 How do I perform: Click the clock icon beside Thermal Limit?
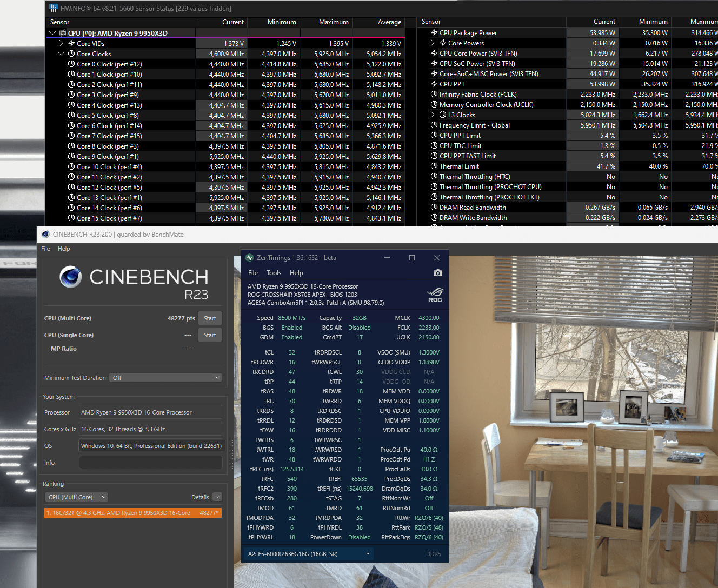click(x=434, y=166)
